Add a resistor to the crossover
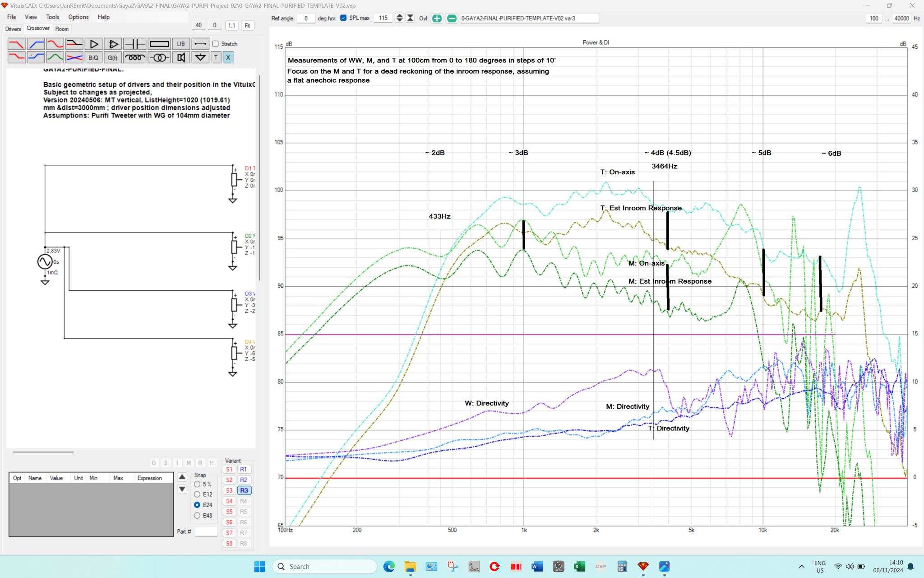The width and height of the screenshot is (924, 578). 159,44
